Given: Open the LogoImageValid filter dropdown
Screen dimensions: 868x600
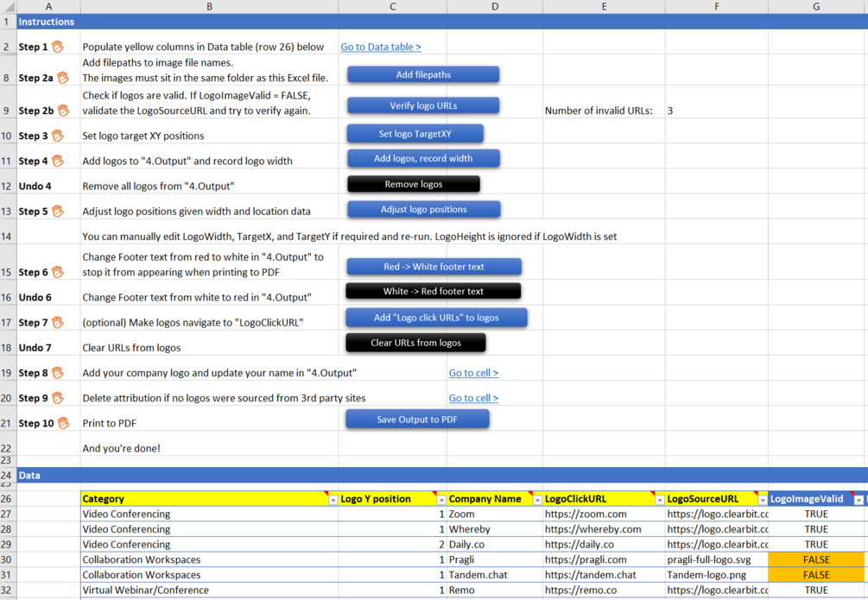Looking at the screenshot, I should click(858, 500).
